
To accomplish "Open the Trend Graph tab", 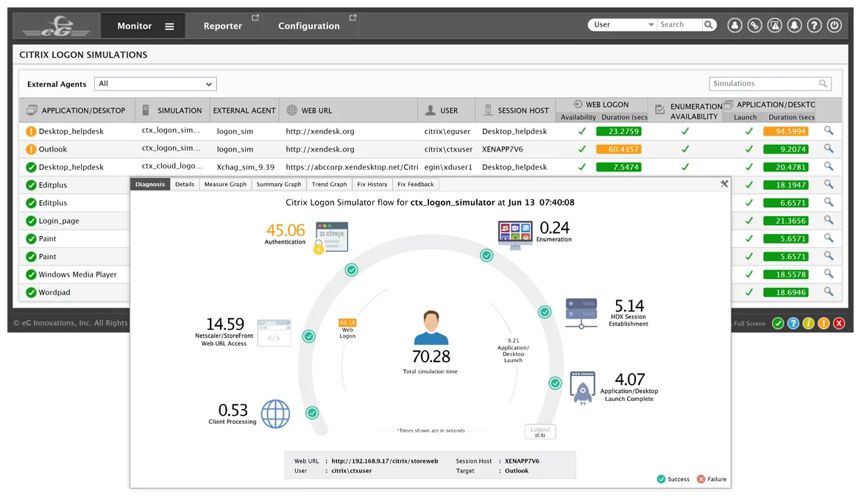I will (x=329, y=185).
